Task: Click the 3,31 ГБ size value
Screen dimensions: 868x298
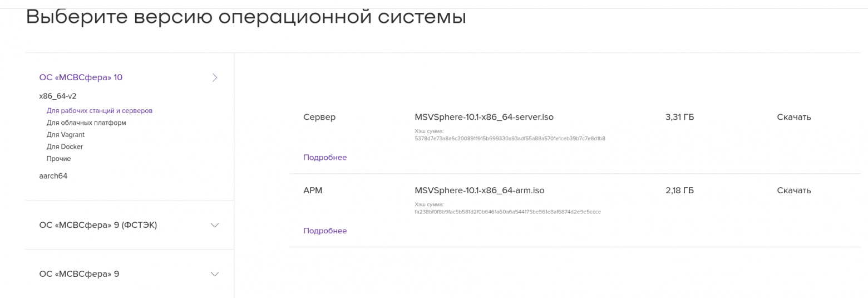Action: tap(679, 117)
